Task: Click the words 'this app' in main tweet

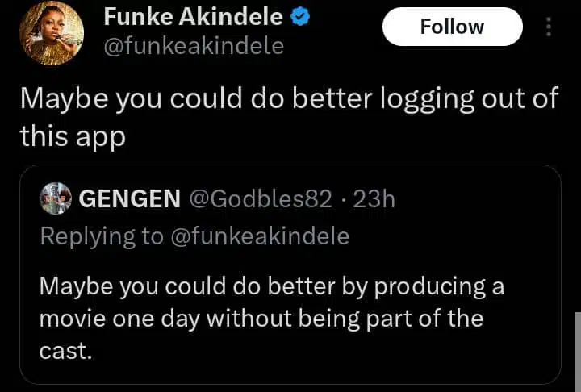Action: point(73,136)
